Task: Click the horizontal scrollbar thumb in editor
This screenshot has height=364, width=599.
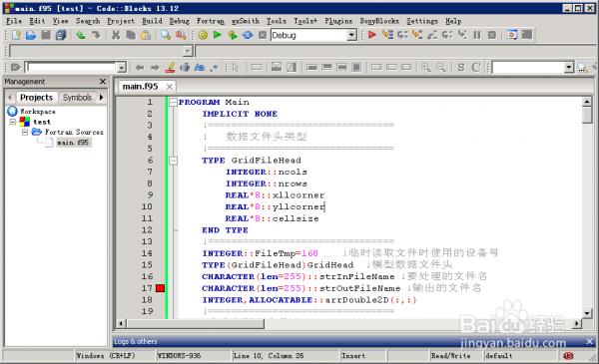Action: (x=196, y=323)
